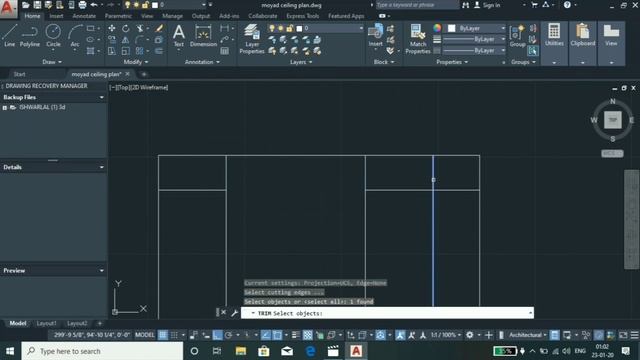Viewport: 640px width, 360px height.
Task: Click the TOP face of ViewCube
Action: pos(612,120)
